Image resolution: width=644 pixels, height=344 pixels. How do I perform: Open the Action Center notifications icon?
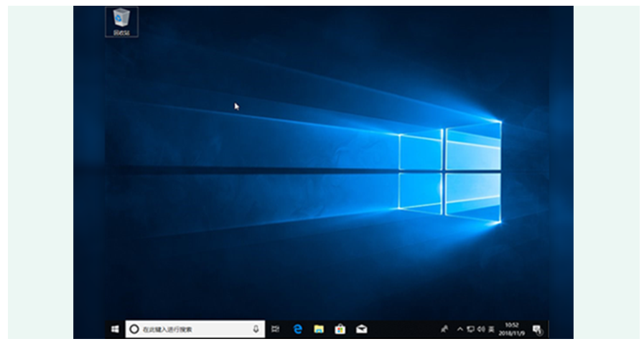(x=537, y=330)
